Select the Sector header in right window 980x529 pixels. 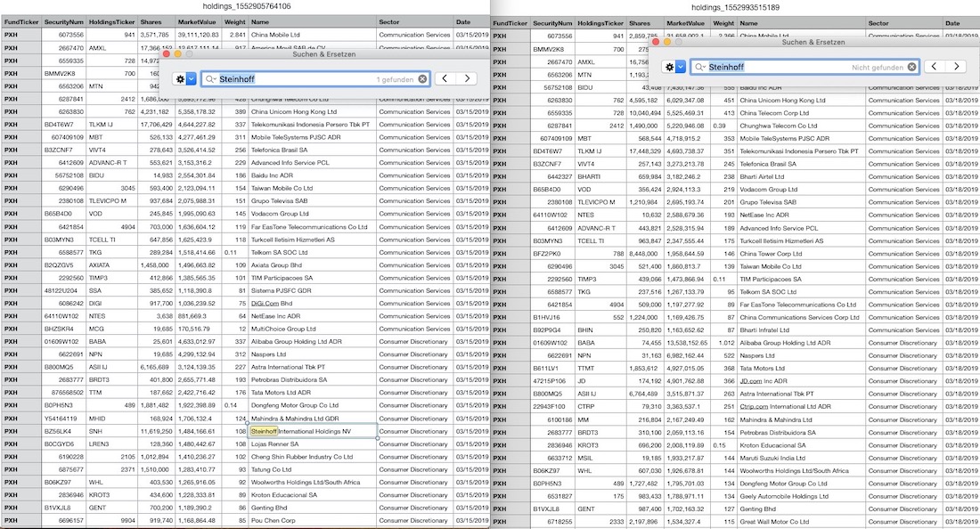903,23
